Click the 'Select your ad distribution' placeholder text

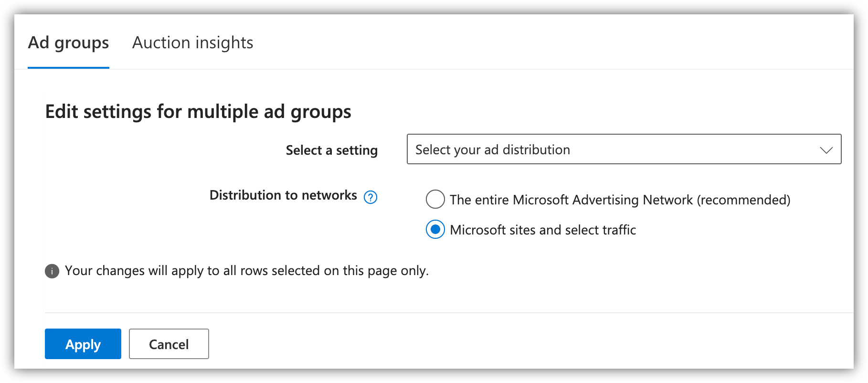pyautogui.click(x=492, y=150)
